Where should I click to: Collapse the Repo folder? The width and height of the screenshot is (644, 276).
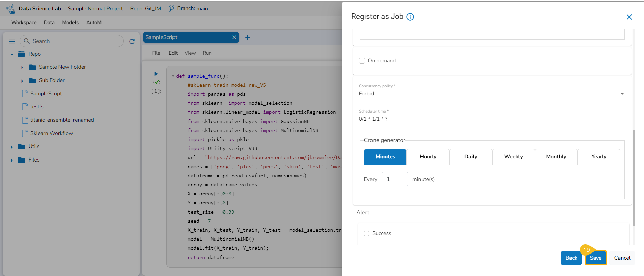point(12,54)
